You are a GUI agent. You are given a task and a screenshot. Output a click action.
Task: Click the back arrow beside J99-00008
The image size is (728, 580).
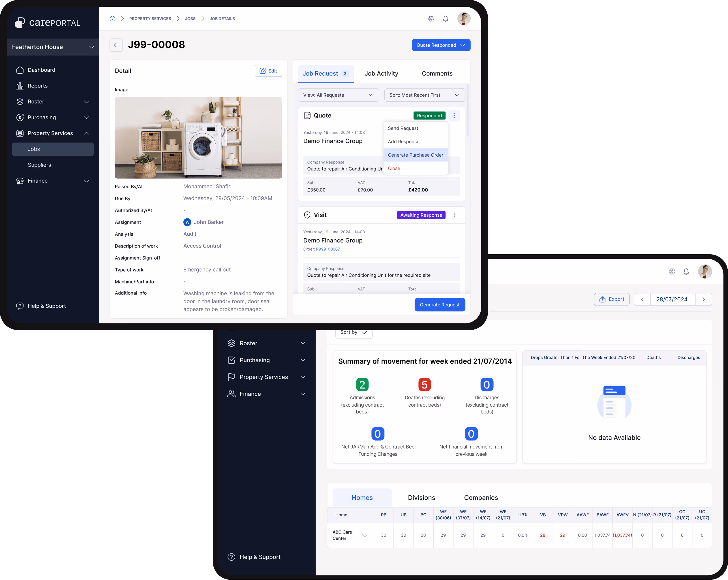point(116,45)
